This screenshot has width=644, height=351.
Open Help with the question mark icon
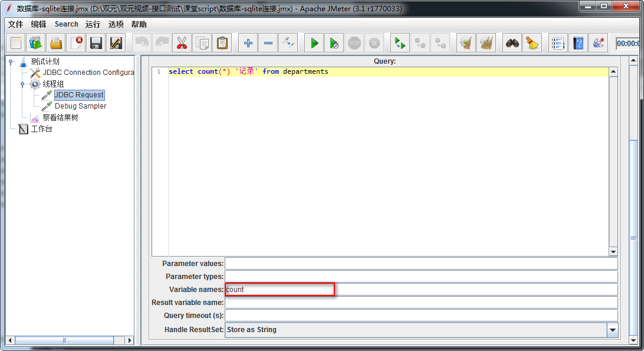pos(579,43)
